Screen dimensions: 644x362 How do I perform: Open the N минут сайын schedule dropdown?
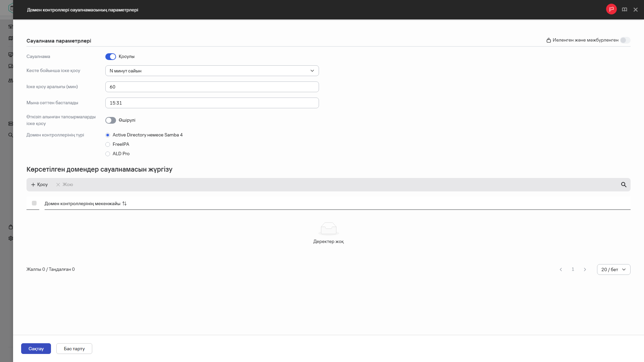pyautogui.click(x=212, y=71)
